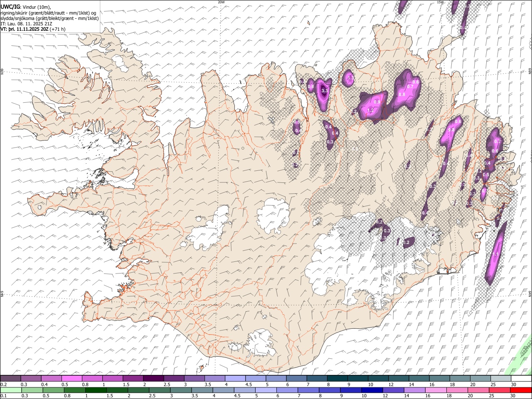Click the 20W longitude label
The image size is (532, 399).
coord(221,2)
